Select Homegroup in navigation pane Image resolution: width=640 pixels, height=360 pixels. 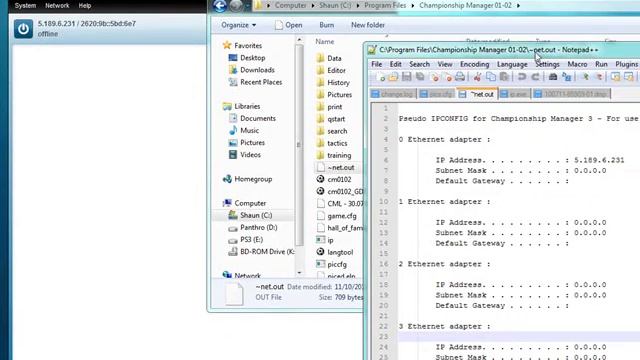(x=248, y=179)
